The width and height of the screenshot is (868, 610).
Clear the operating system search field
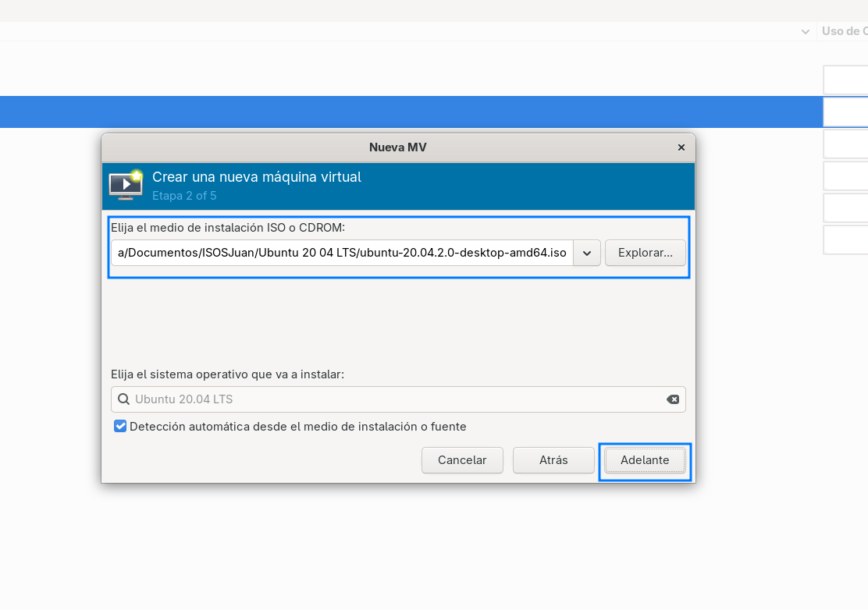coord(673,399)
